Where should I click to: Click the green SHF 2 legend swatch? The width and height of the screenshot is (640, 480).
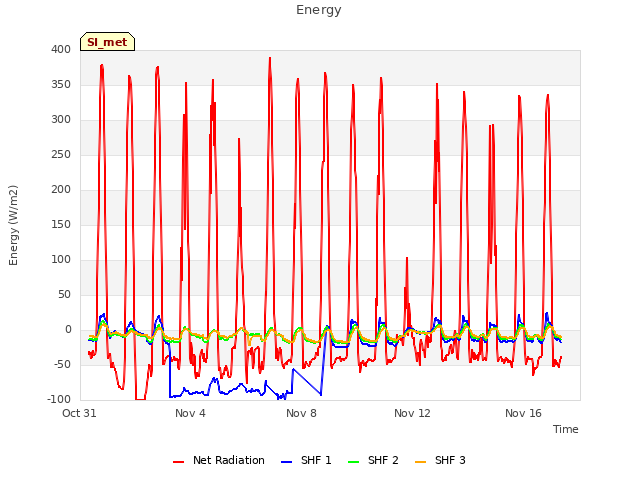pyautogui.click(x=353, y=462)
